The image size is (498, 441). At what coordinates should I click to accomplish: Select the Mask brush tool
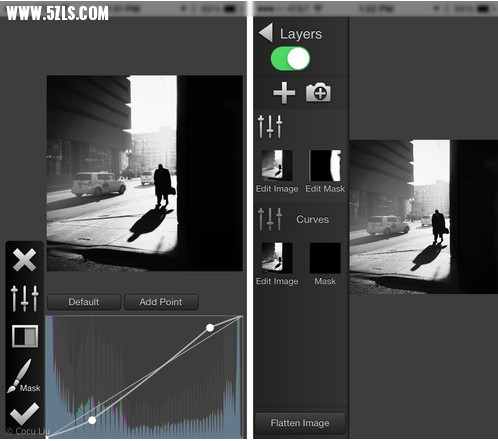pyautogui.click(x=24, y=376)
